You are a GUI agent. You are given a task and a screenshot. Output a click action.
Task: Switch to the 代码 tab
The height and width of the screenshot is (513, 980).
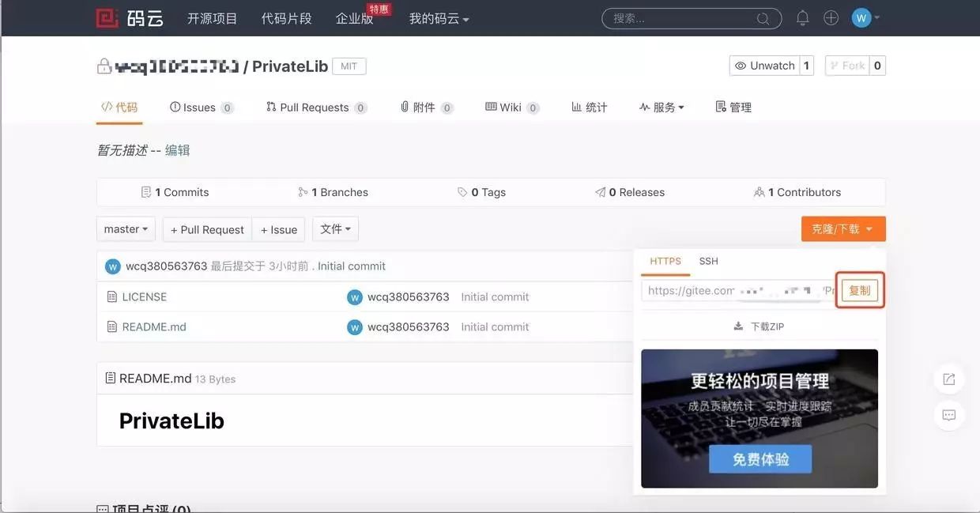119,107
